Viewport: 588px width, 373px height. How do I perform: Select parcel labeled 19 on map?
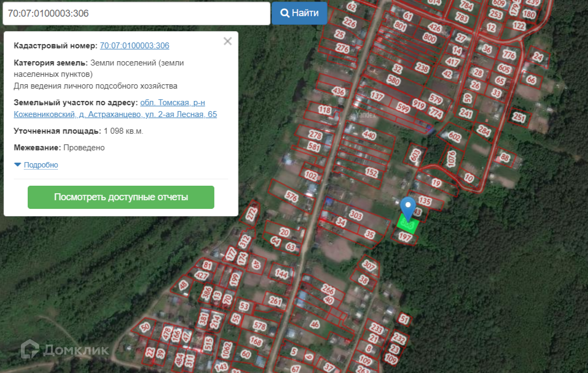(436, 183)
